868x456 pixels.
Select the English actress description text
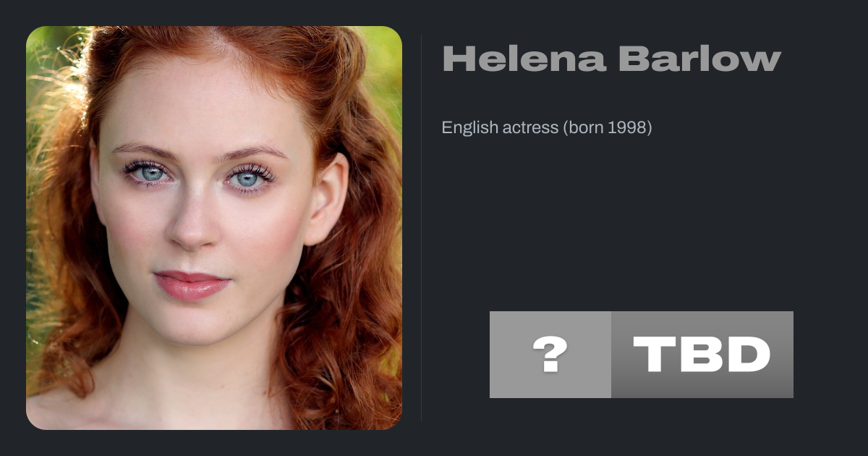coord(547,128)
